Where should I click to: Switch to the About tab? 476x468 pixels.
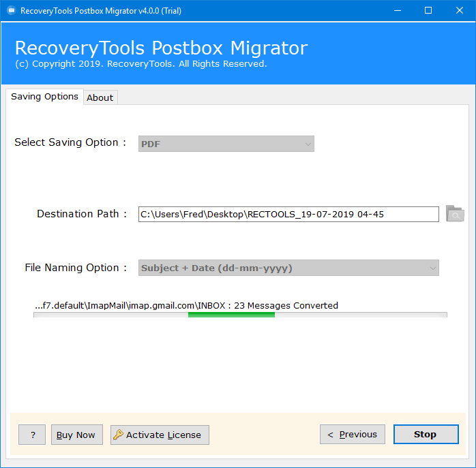[100, 97]
